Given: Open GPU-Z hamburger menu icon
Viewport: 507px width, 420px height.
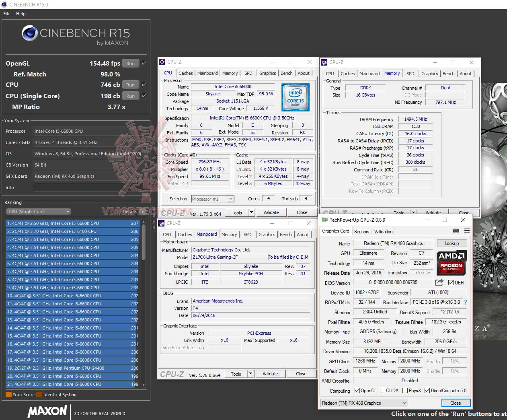Looking at the screenshot, I should point(467,231).
